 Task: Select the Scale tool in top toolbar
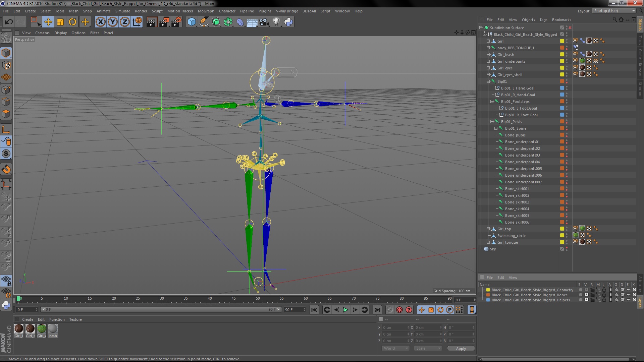60,22
